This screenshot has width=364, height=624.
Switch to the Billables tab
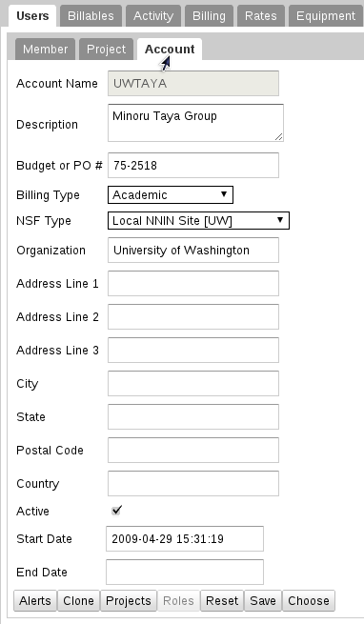coord(91,16)
